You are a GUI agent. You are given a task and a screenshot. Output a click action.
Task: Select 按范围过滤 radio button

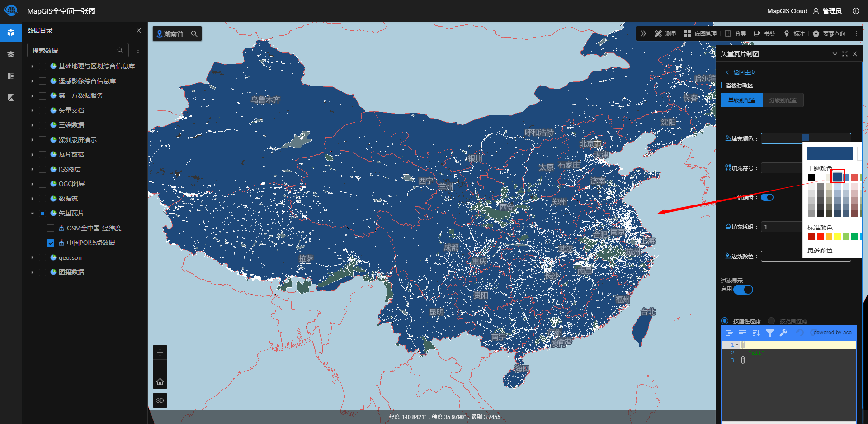(x=771, y=321)
